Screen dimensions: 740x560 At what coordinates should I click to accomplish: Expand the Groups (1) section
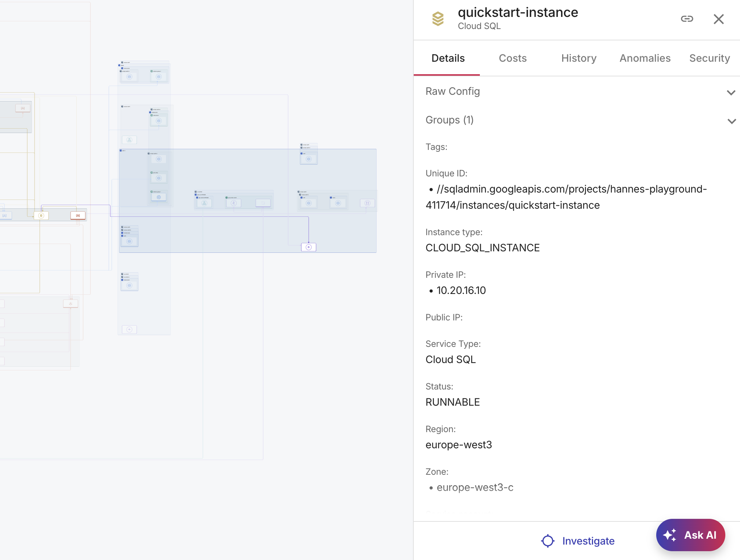tap(580, 120)
